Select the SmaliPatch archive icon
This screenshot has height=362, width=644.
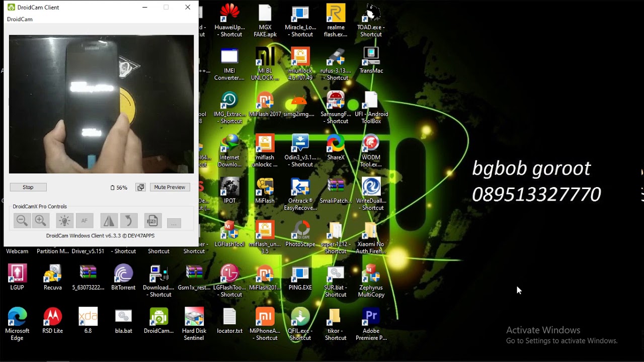click(336, 191)
